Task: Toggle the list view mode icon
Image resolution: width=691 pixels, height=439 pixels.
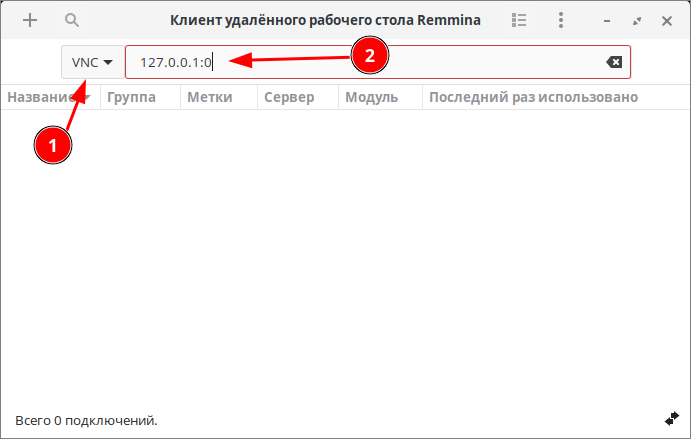Action: click(519, 20)
